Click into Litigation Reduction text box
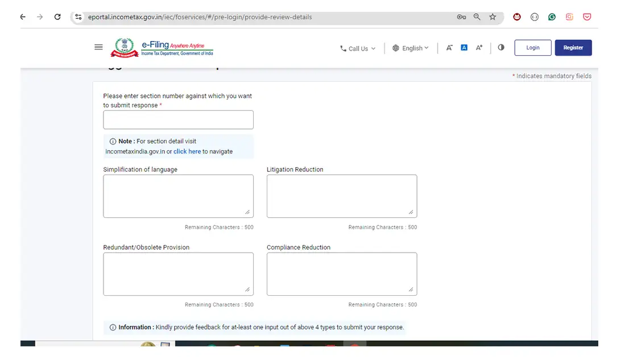 point(341,196)
